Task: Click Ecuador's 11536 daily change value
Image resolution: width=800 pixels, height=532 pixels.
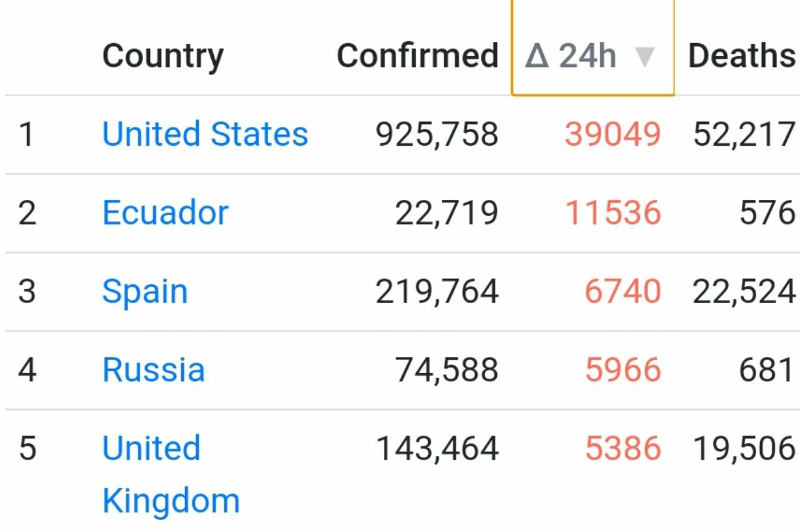Action: (613, 213)
